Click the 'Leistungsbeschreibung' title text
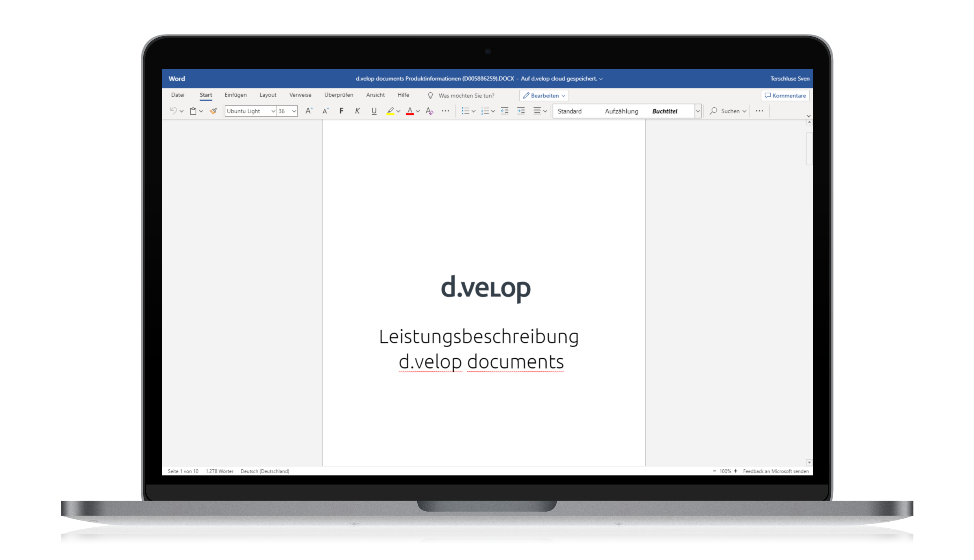This screenshot has height=560, width=974. (x=479, y=337)
